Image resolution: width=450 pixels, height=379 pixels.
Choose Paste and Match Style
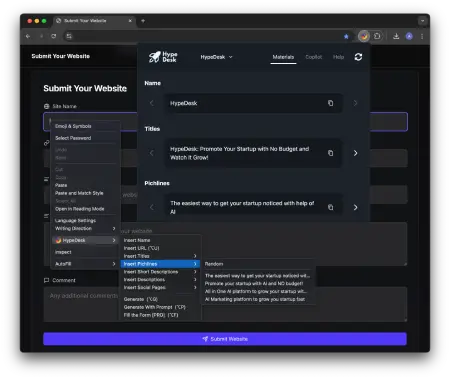[85, 193]
